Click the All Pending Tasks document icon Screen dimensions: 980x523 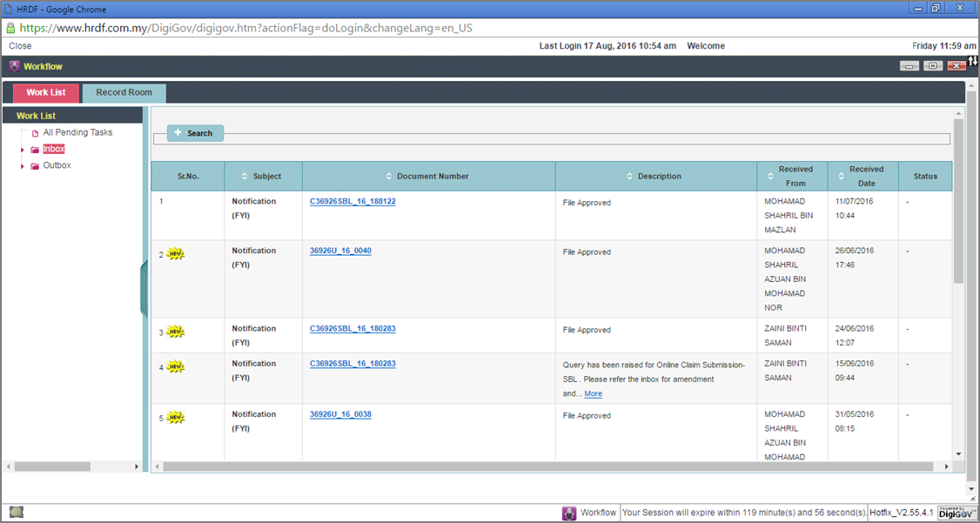click(35, 133)
